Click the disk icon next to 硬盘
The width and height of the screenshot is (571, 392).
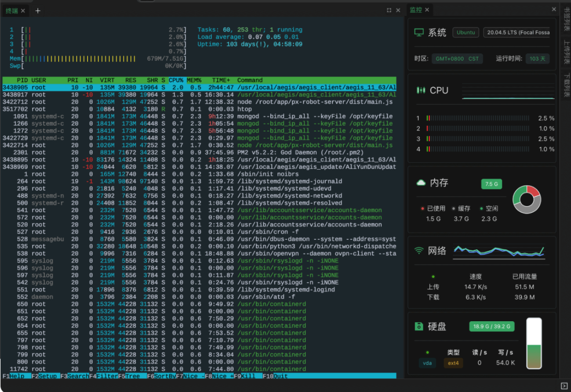419,326
